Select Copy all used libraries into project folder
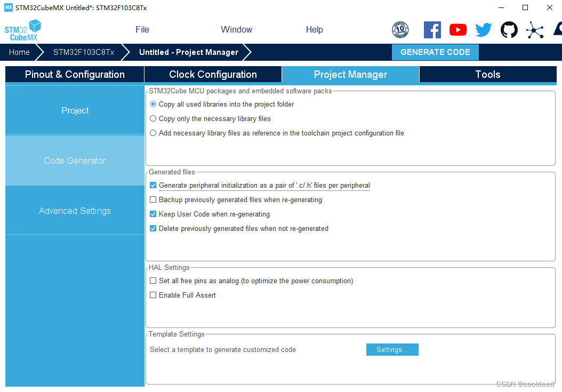 153,105
